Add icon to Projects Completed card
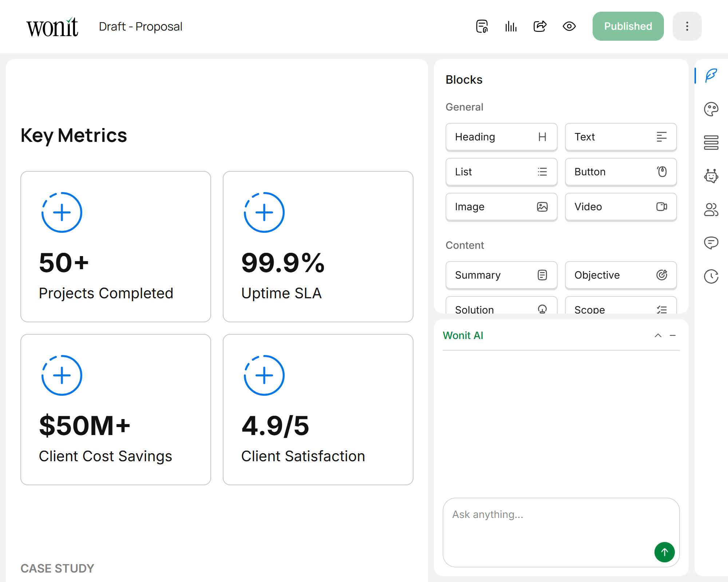The height and width of the screenshot is (582, 728). 62,212
